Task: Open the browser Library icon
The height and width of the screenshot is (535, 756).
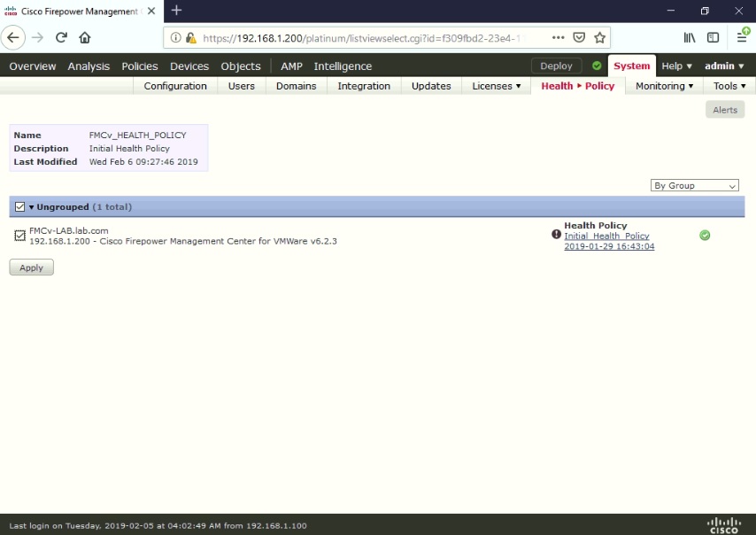Action: (x=690, y=37)
